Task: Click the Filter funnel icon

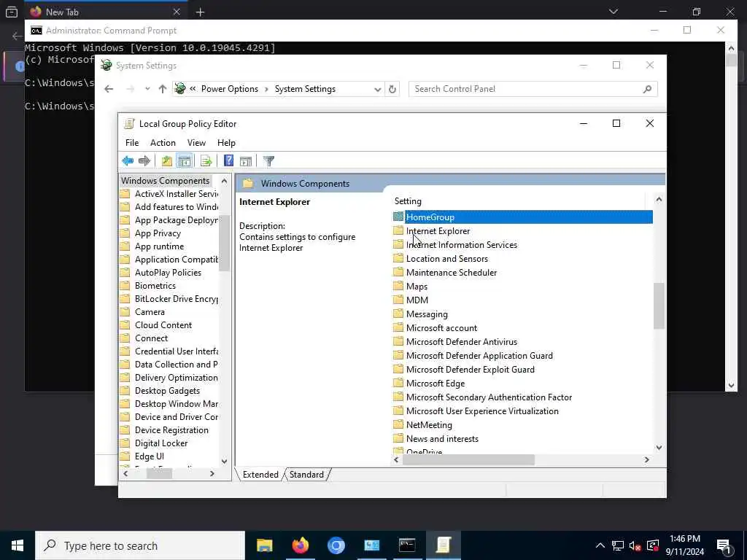Action: 268,161
